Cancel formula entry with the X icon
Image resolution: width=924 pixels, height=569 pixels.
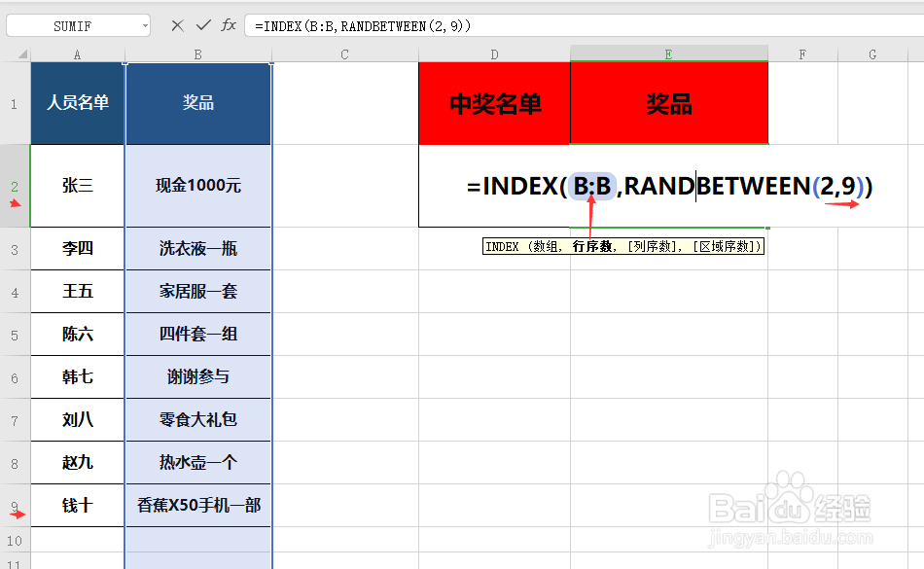[177, 25]
